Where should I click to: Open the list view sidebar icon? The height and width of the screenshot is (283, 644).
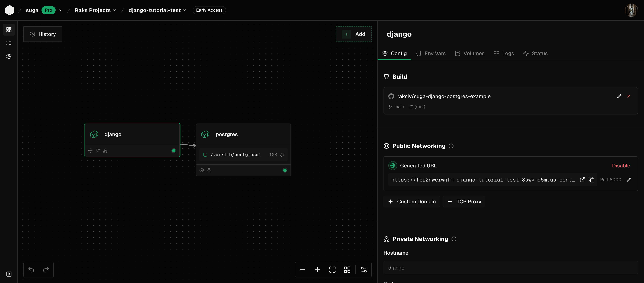9,43
